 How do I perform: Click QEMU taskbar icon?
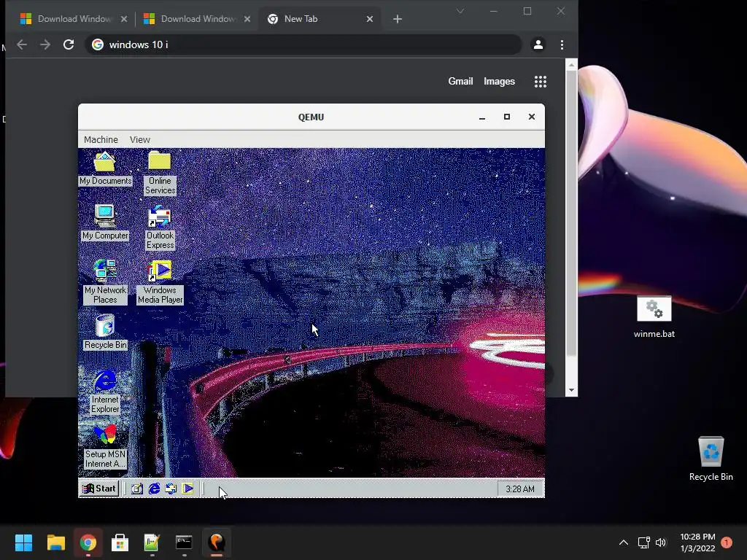point(216,542)
